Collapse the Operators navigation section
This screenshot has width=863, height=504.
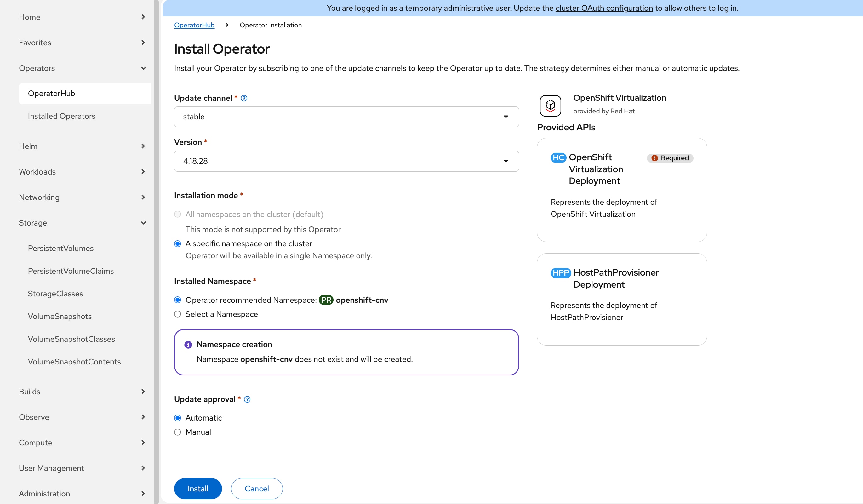82,68
